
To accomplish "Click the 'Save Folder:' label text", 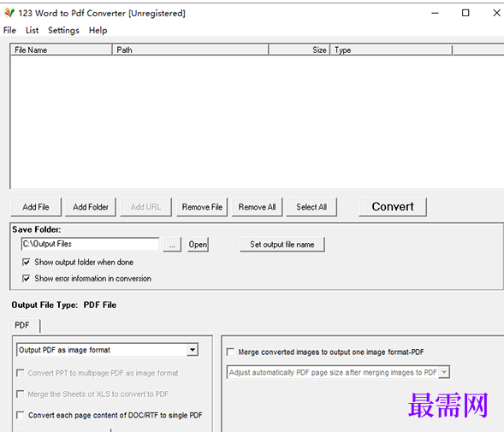I will (36, 229).
